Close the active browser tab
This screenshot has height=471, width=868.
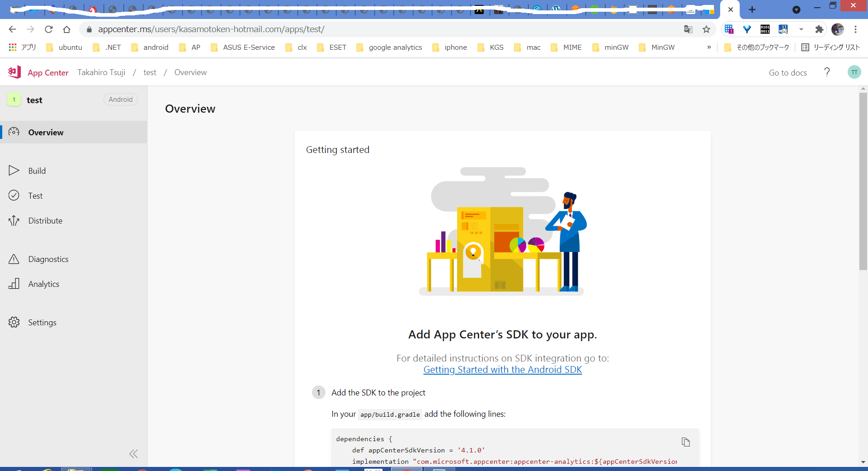tap(731, 10)
